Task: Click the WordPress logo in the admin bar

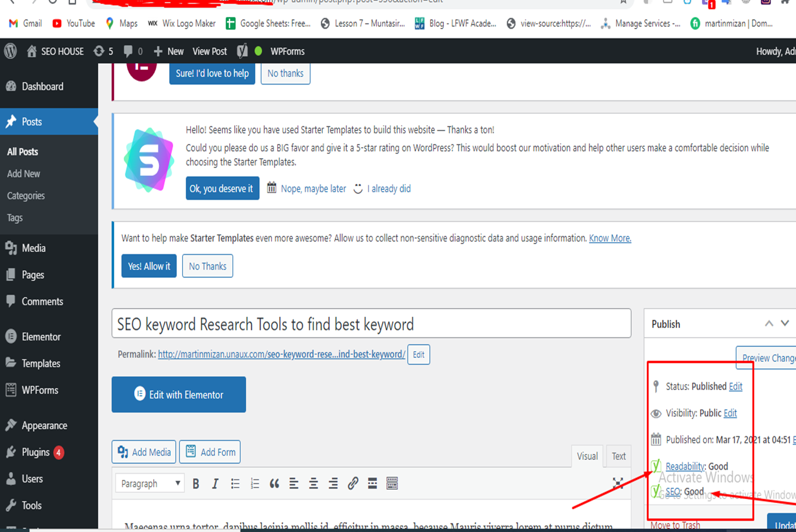Action: (x=10, y=51)
